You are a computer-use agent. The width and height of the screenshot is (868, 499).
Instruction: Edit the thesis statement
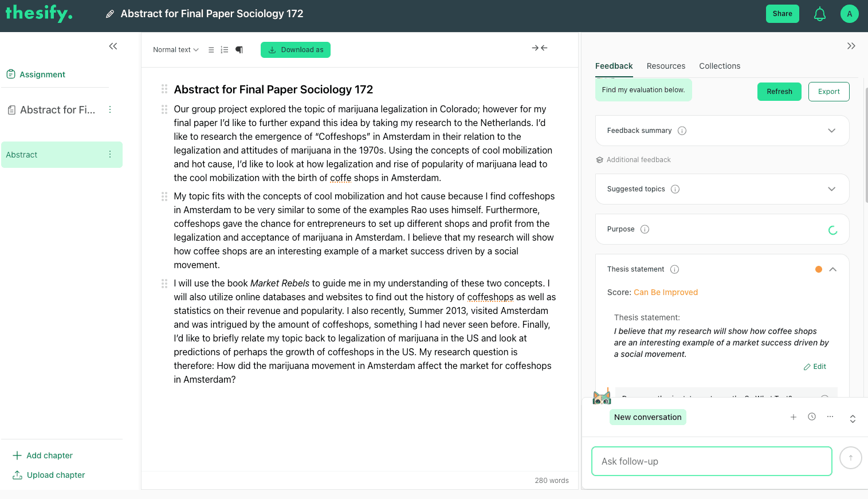coord(815,366)
